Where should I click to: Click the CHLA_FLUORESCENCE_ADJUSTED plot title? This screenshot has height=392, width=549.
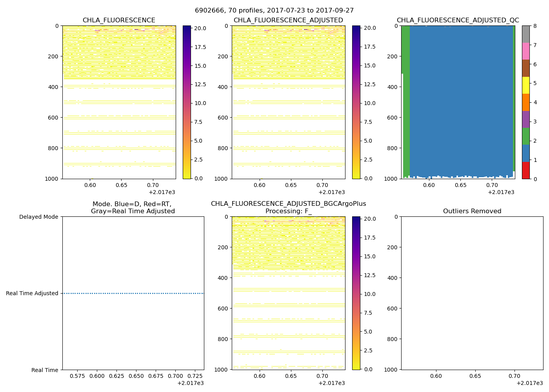point(288,20)
